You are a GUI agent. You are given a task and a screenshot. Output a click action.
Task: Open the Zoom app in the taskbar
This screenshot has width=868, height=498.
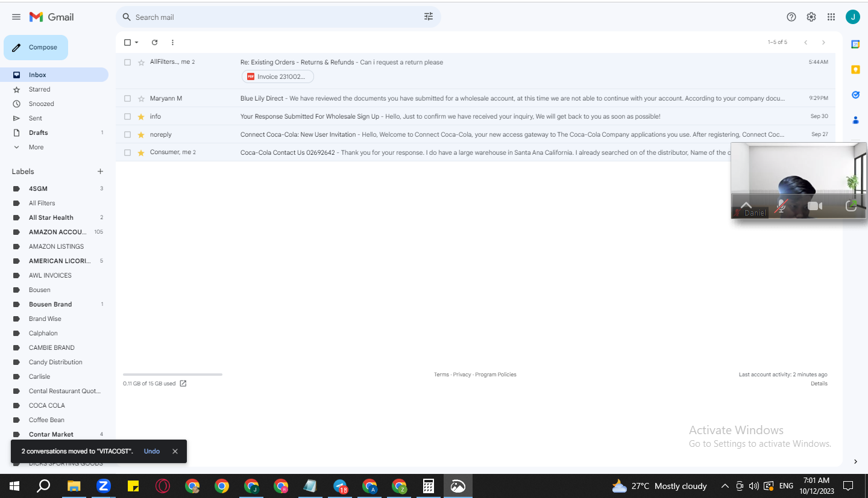coord(103,486)
